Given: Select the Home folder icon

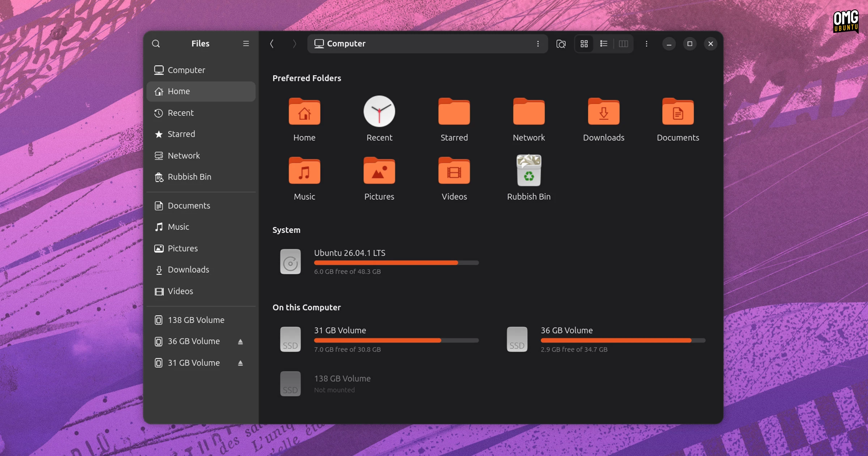Looking at the screenshot, I should click(x=305, y=112).
